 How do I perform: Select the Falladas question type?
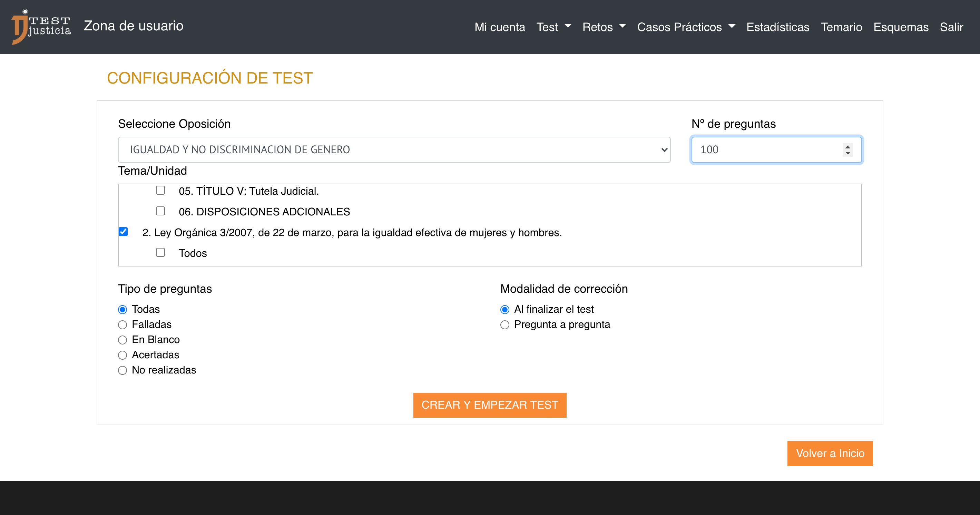click(x=122, y=325)
